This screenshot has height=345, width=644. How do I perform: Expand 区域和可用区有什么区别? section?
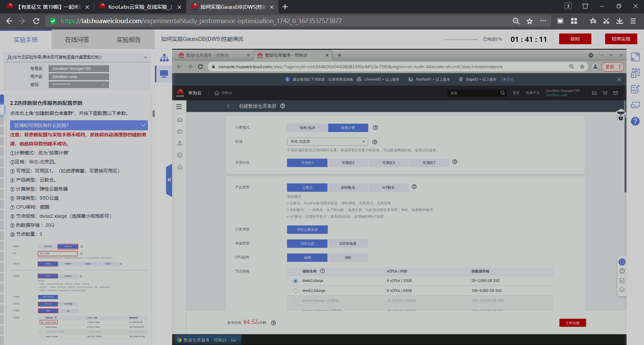pos(79,125)
